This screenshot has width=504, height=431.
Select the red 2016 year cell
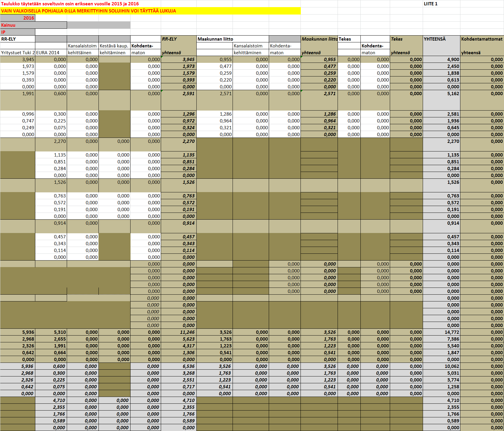pos(18,18)
